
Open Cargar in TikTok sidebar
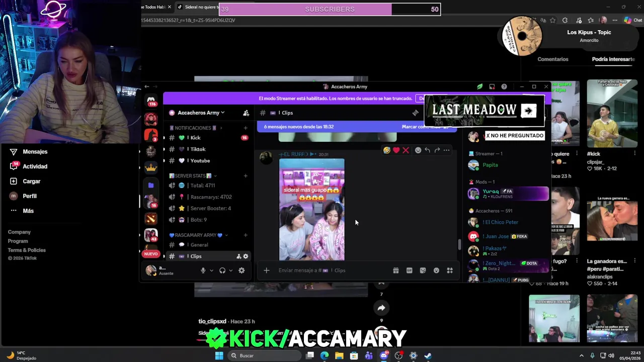tap(25, 182)
